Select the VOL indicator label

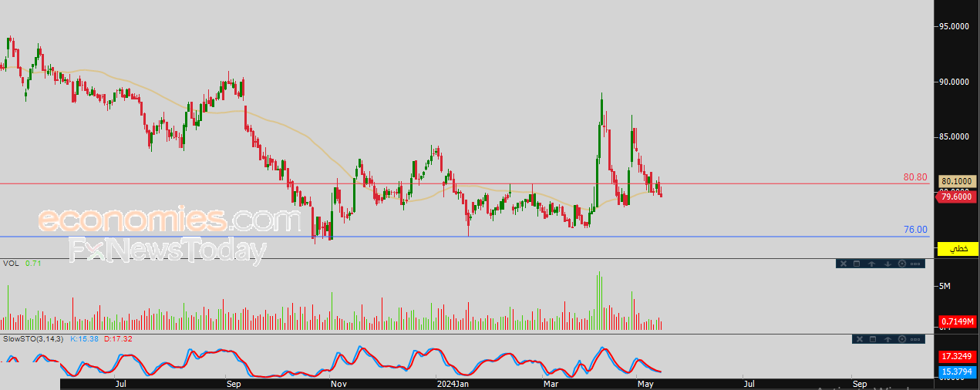click(x=11, y=264)
